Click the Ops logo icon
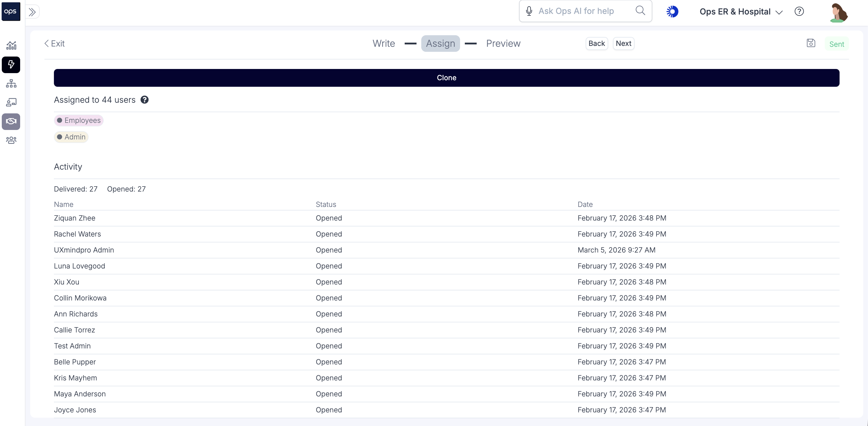Viewport: 868px width, 426px height. coord(11,12)
